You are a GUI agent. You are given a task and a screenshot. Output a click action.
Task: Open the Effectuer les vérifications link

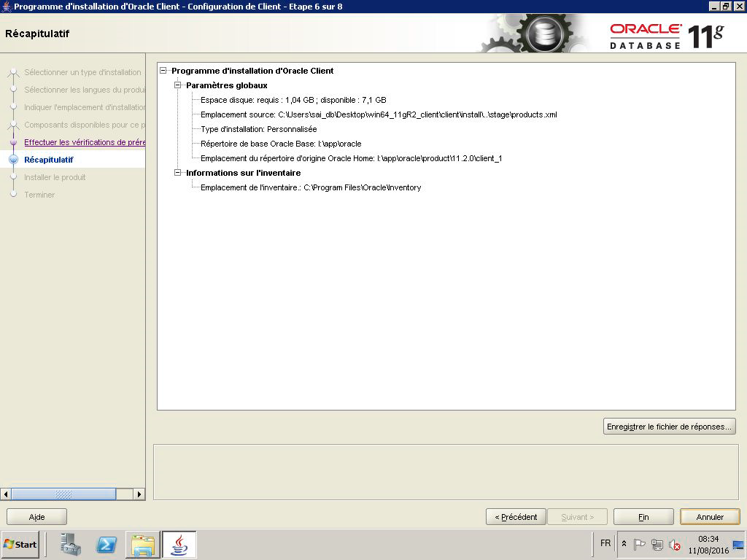tap(85, 142)
